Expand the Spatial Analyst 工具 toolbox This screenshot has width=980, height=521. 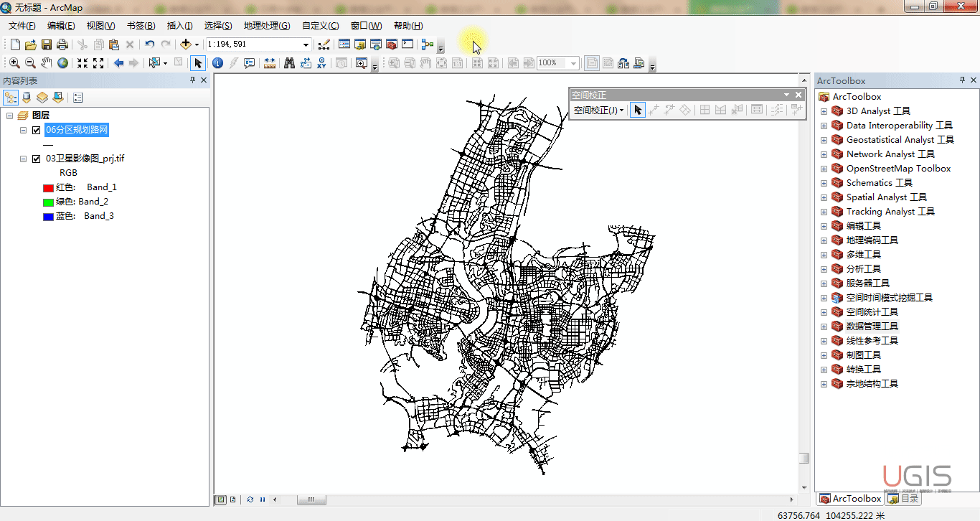pyautogui.click(x=824, y=197)
